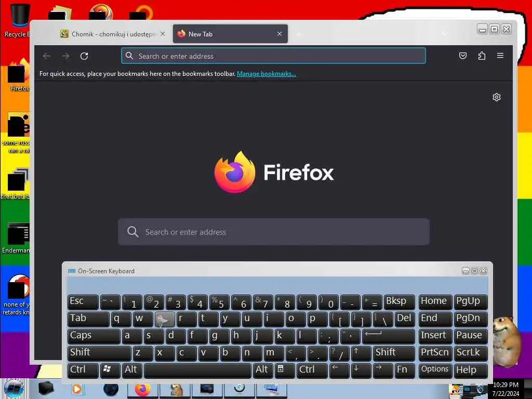
Task: Open On-Screen Keyboard taskbar icon
Action: click(x=271, y=390)
